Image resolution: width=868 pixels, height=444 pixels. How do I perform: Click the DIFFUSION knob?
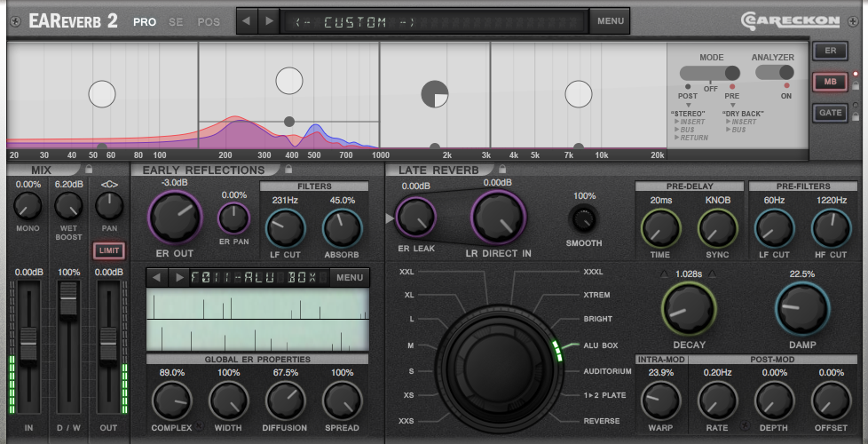[x=286, y=400]
